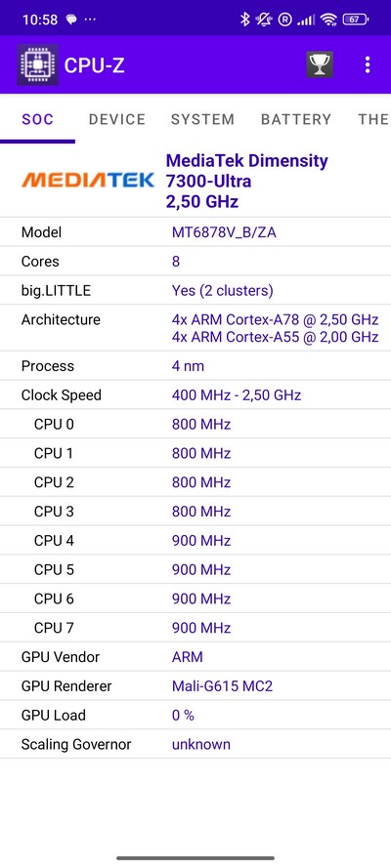Open the BATTERY tab
This screenshot has height=868, width=391.
pos(296,119)
